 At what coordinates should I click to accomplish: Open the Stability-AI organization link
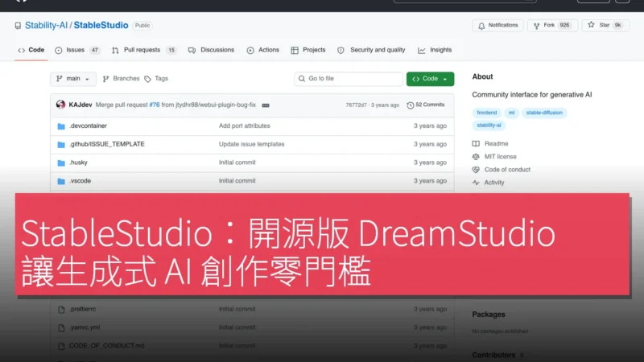tap(46, 26)
